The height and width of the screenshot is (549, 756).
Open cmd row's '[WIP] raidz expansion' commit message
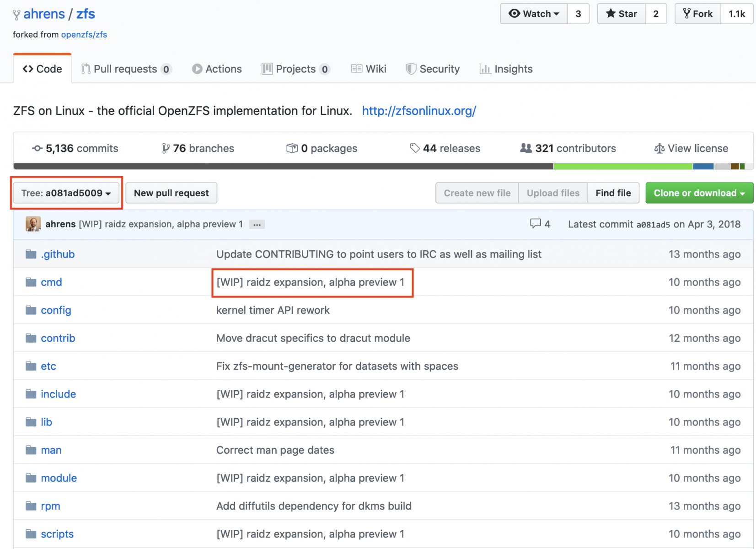pyautogui.click(x=311, y=282)
